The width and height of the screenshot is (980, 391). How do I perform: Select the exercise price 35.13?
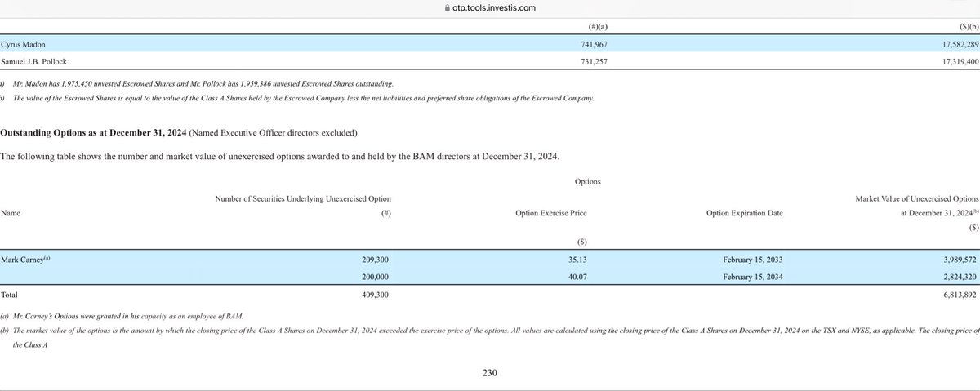[x=577, y=259]
